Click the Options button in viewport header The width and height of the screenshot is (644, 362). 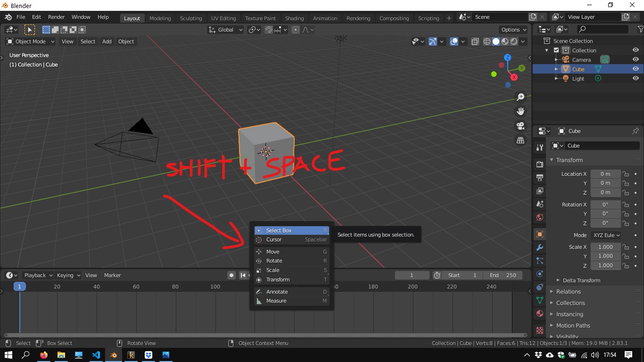pyautogui.click(x=513, y=30)
